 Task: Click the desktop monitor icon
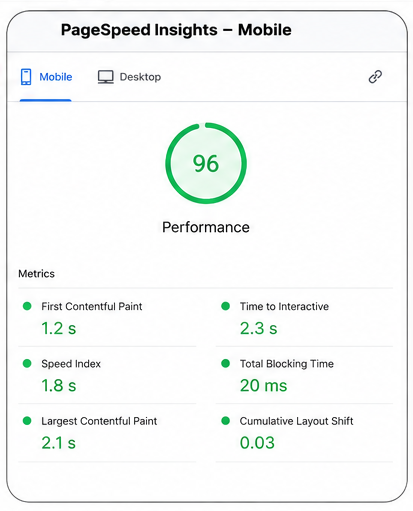[106, 77]
